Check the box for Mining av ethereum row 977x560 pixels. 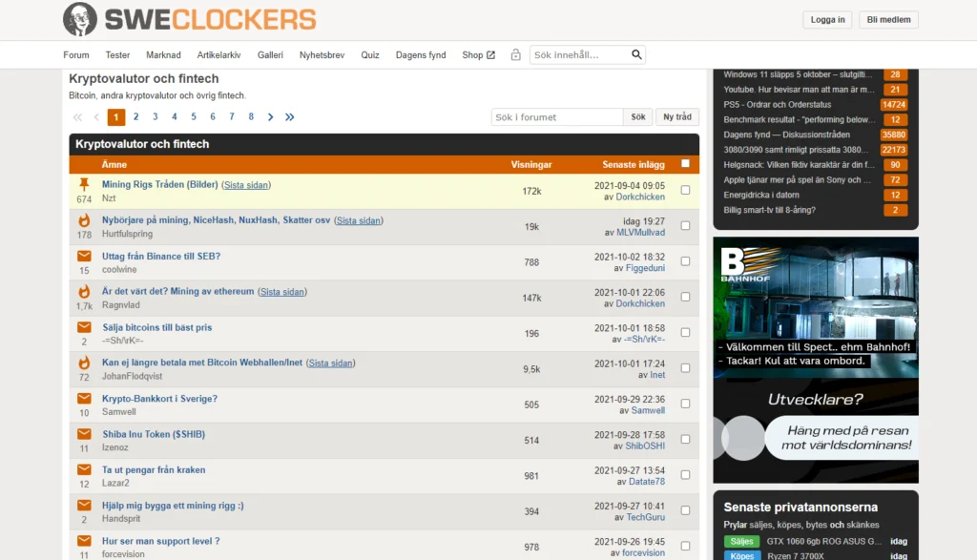click(685, 297)
